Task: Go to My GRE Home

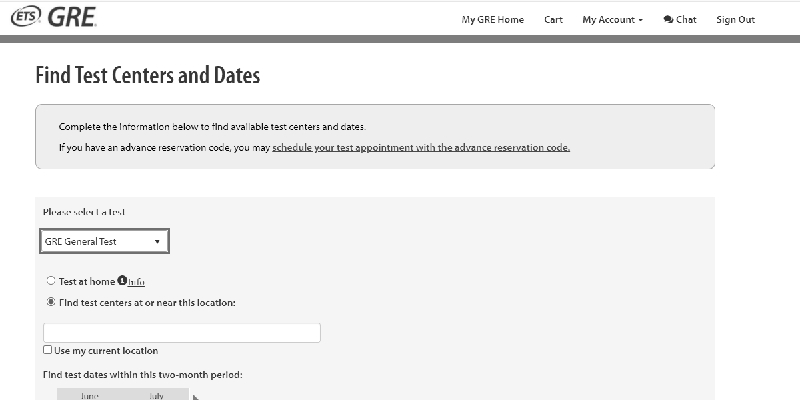Action: click(492, 20)
